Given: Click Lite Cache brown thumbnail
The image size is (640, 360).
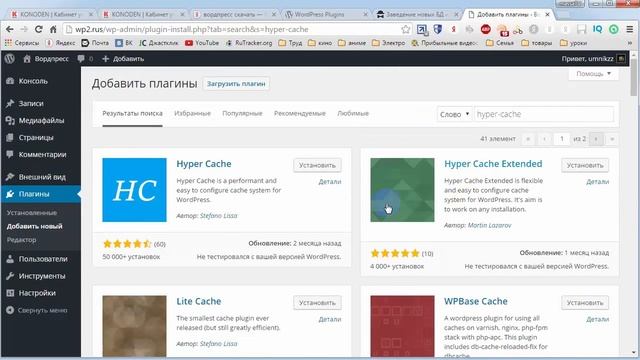Looking at the screenshot, I should click(134, 326).
